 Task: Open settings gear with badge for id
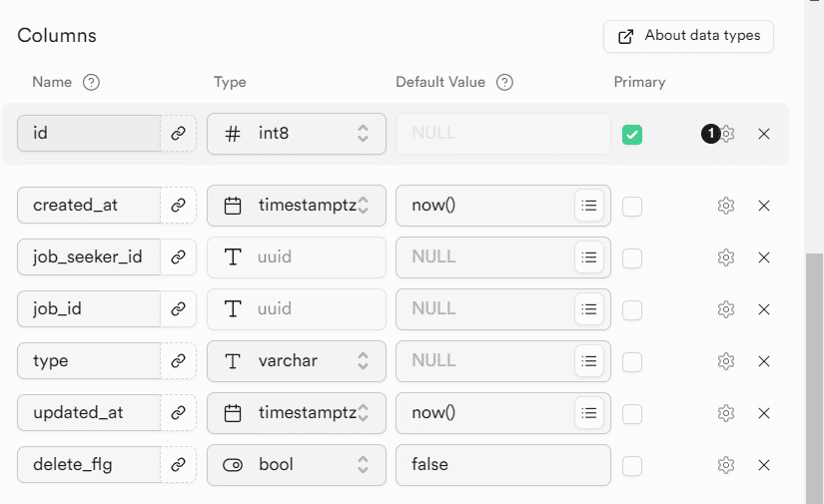[x=726, y=134]
